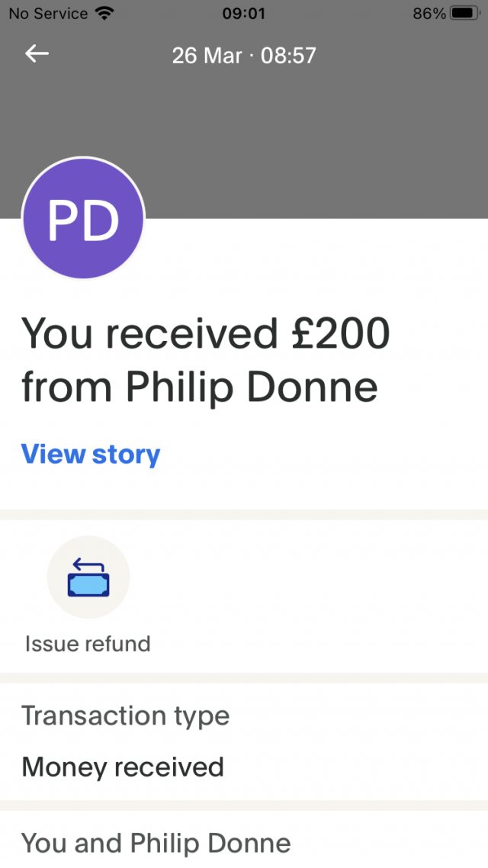Tap the blue banknote inside refund circle
This screenshot has width=488, height=868.
88,584
